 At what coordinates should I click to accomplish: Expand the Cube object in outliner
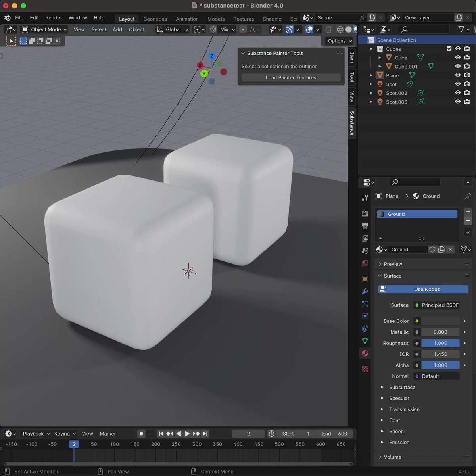coord(380,58)
